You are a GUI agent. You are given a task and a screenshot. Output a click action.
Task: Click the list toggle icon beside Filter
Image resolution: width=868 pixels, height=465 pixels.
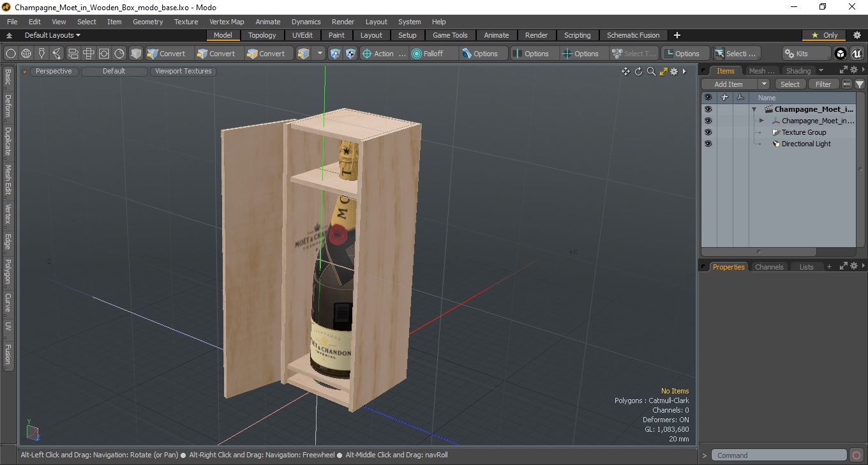[847, 84]
